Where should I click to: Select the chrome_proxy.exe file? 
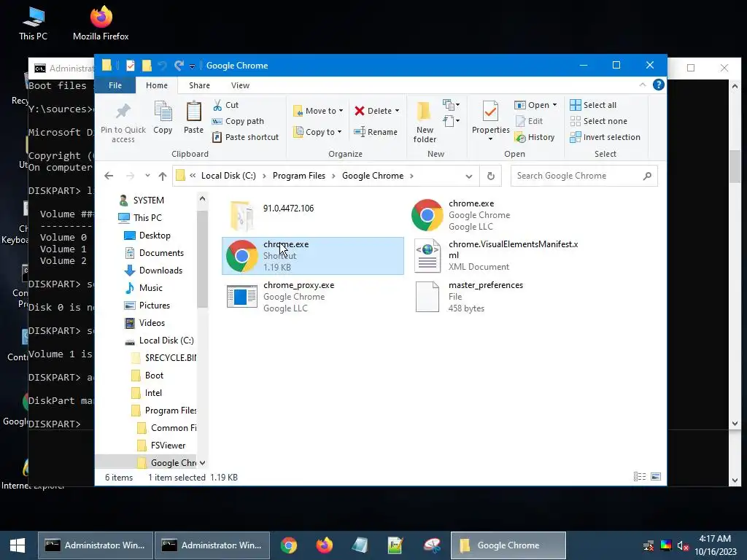[x=312, y=297]
